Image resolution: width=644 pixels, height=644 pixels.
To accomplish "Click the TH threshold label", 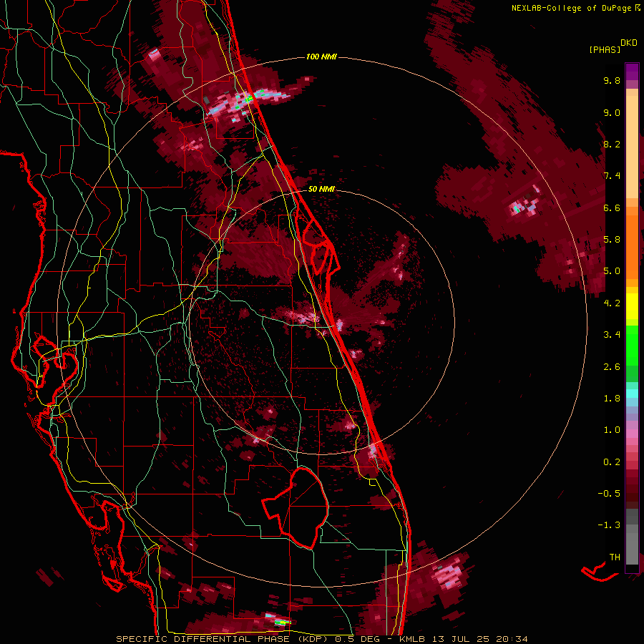I will (615, 557).
